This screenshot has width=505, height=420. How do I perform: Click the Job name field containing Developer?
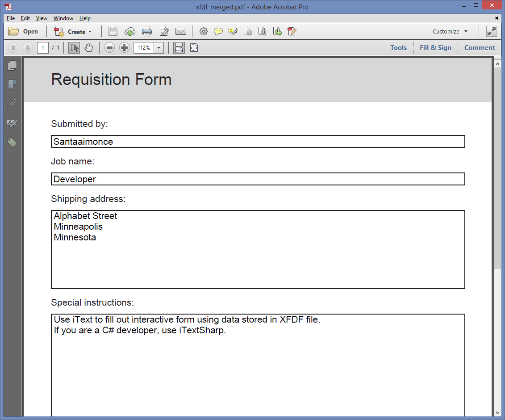coord(258,179)
